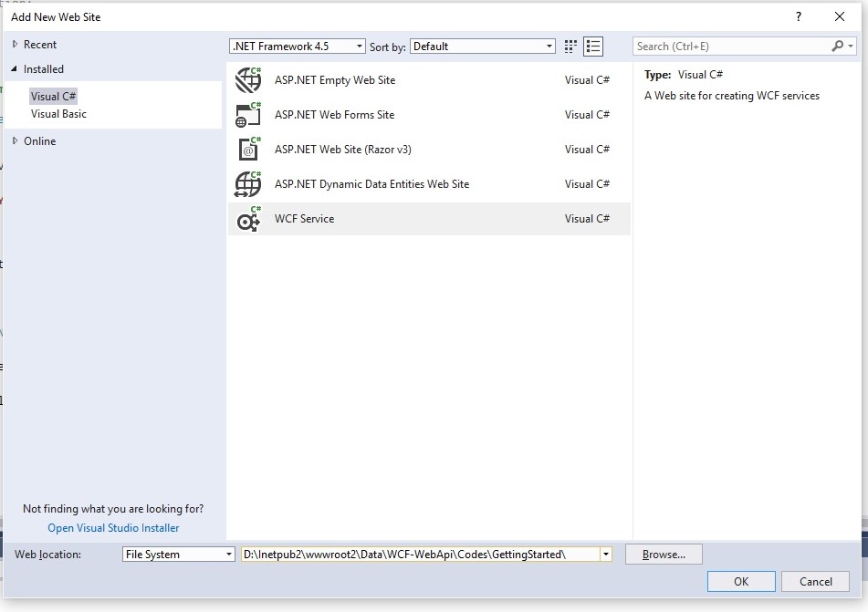The width and height of the screenshot is (868, 612).
Task: Select ASP.NET Web Site (Razor v3) name
Action: tap(342, 150)
